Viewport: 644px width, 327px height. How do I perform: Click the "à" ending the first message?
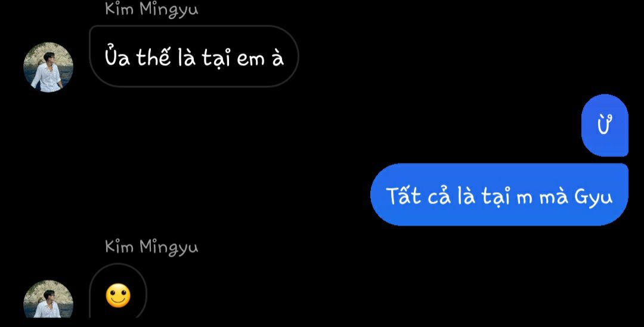pyautogui.click(x=278, y=57)
